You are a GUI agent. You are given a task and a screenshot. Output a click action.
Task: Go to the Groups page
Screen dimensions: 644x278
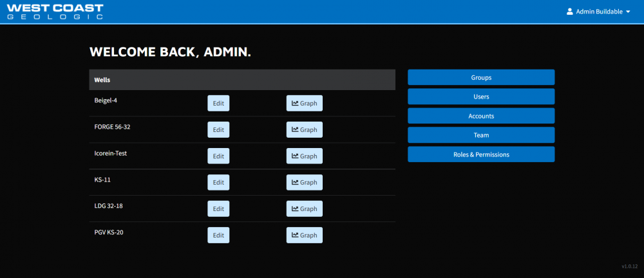tap(480, 77)
